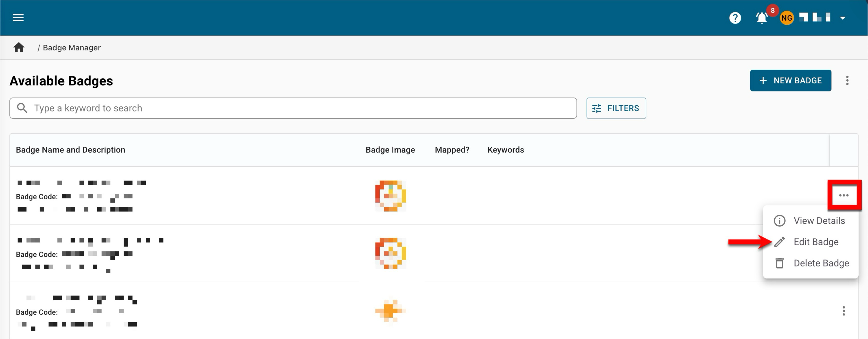Click the help question mark icon

click(735, 18)
